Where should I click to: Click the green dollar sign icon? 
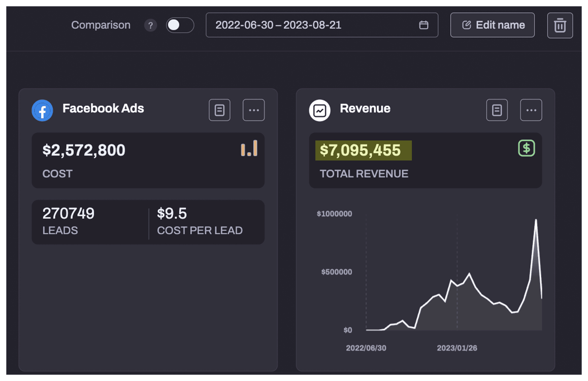[x=526, y=148]
